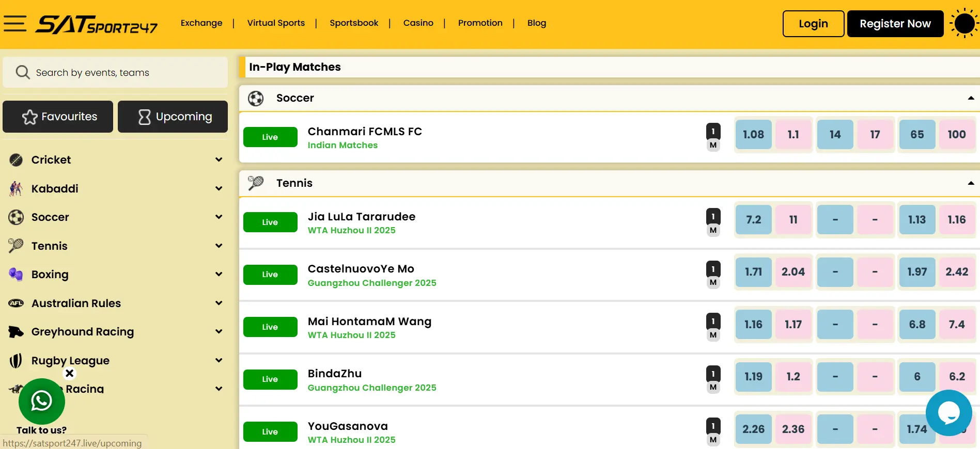The height and width of the screenshot is (449, 980).
Task: Select blue odds 14 for Chanmari
Action: point(835,135)
